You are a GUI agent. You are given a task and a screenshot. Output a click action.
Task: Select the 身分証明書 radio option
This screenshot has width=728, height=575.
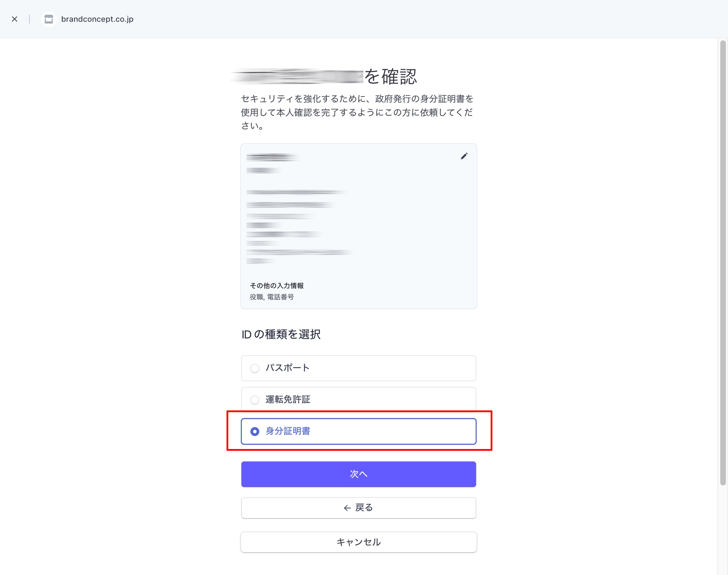point(255,431)
